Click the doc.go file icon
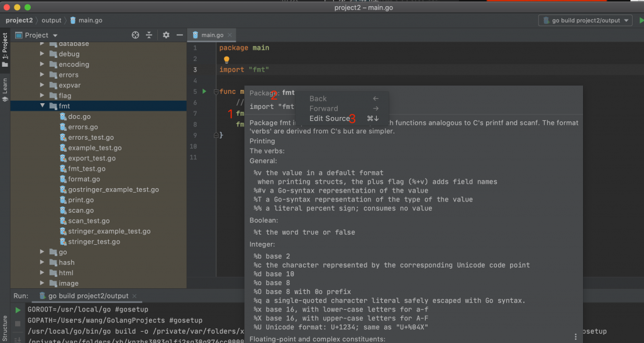 pos(63,116)
